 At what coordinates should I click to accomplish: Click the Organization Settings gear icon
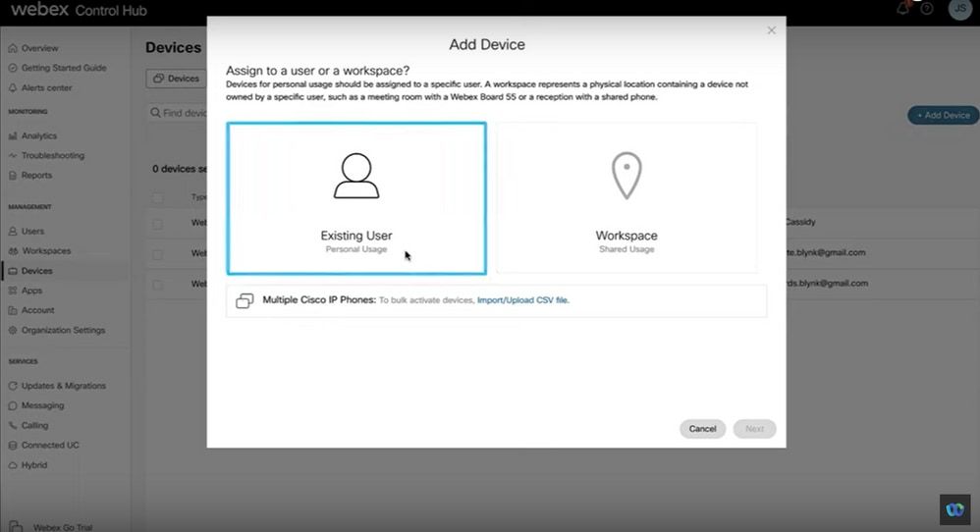coord(13,331)
